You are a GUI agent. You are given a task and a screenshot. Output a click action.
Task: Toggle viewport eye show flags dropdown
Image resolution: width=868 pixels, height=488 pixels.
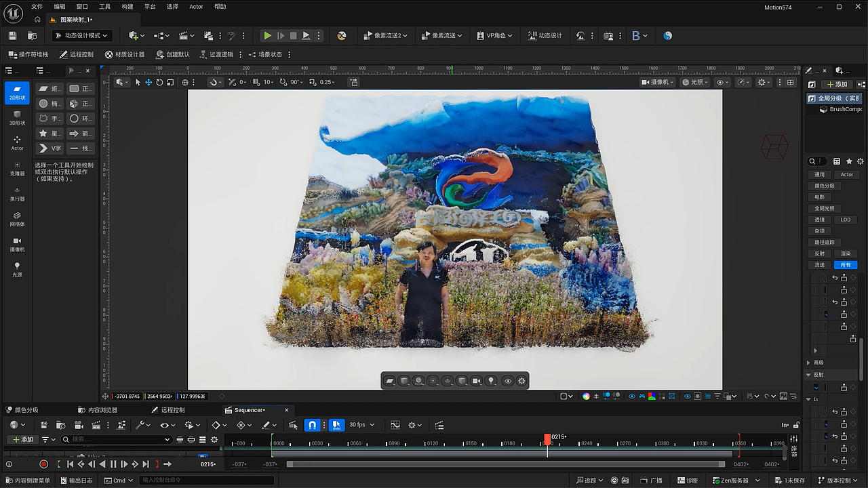723,82
